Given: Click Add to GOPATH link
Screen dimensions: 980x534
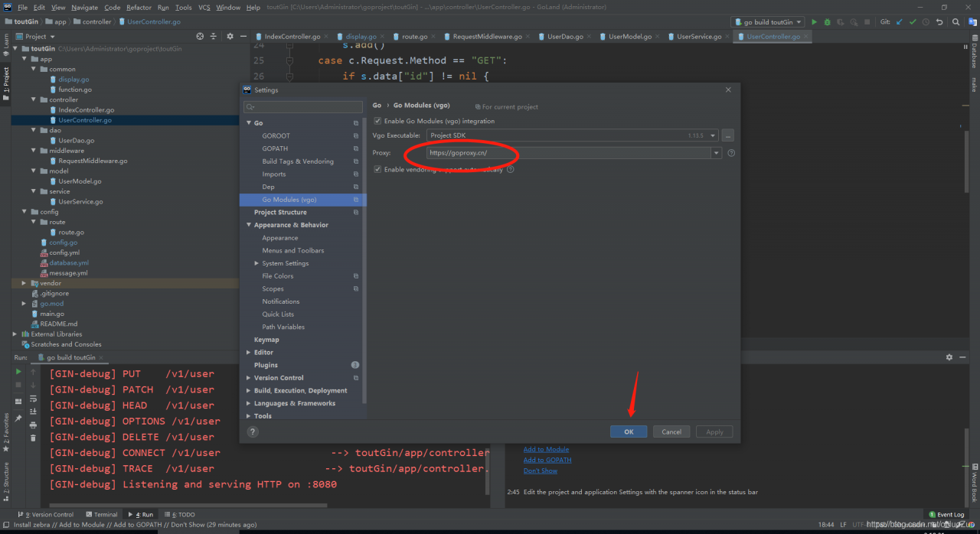Looking at the screenshot, I should tap(547, 460).
